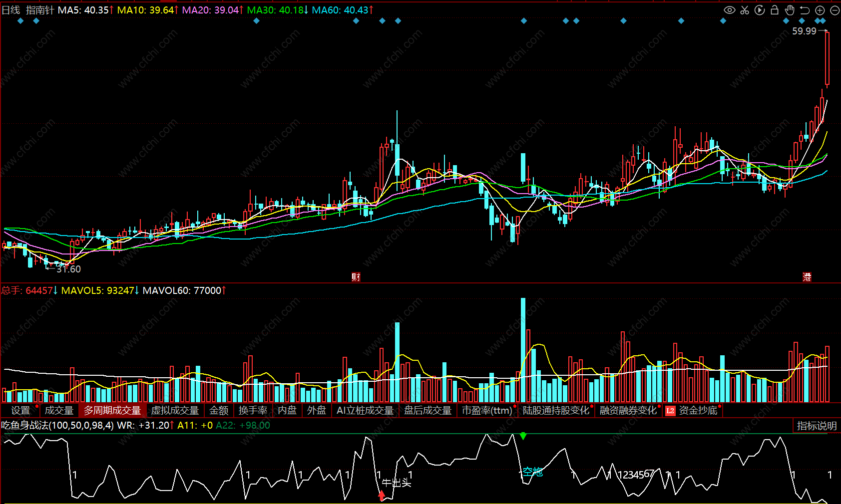Open the 虚拟成交量 tab
Image resolution: width=841 pixels, height=504 pixels.
[x=175, y=410]
